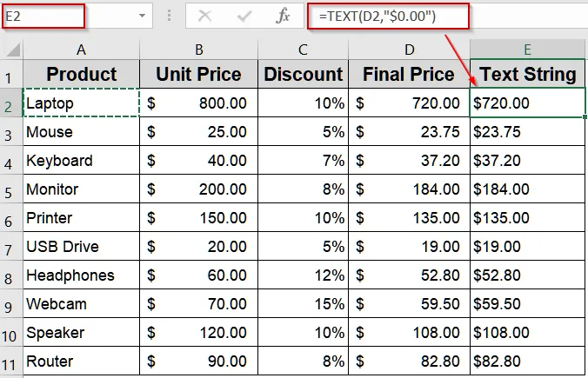The height and width of the screenshot is (378, 588).
Task: Click formula bar resize dots handle
Action: (169, 16)
